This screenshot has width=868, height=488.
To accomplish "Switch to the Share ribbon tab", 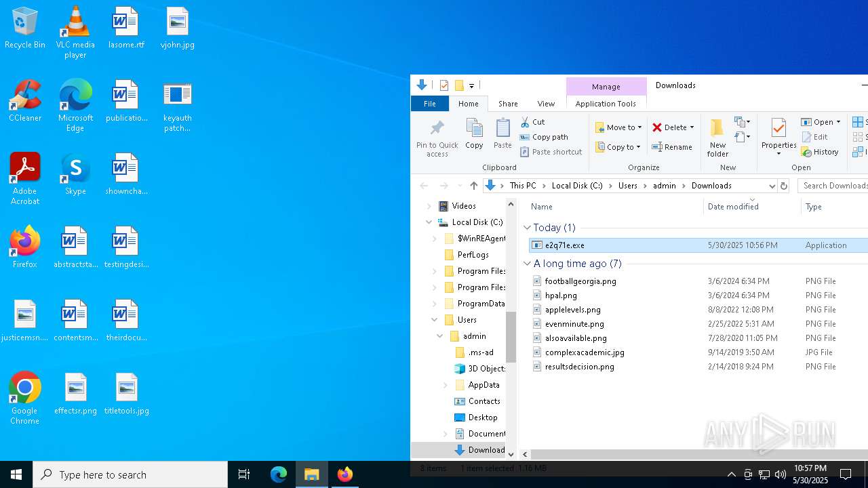I will click(508, 104).
